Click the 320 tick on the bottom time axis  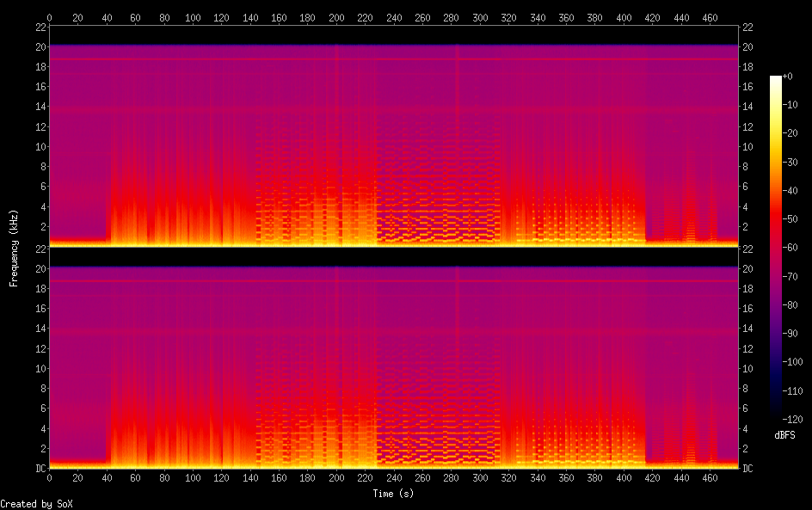508,477
